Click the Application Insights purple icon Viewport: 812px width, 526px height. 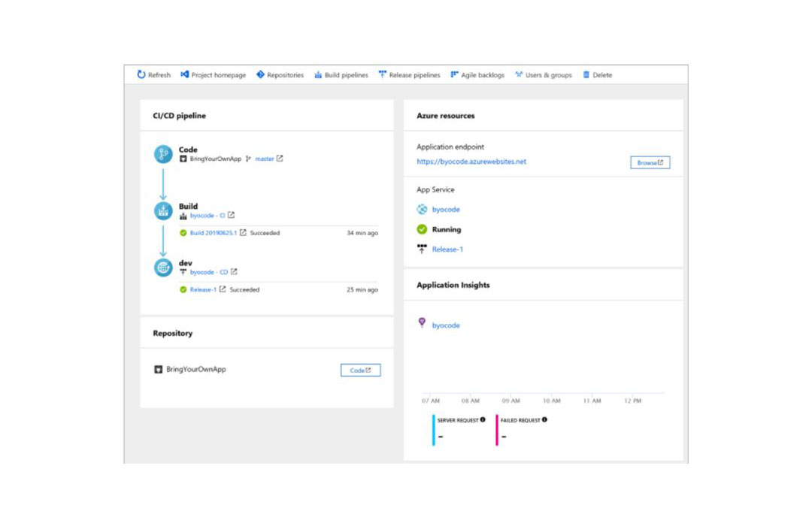pos(423,324)
